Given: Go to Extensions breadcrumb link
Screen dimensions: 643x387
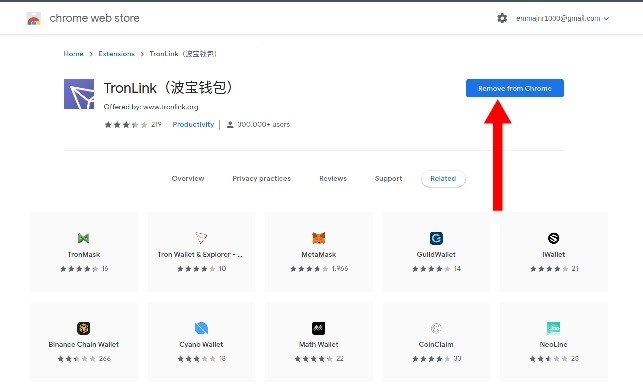Looking at the screenshot, I should coord(116,54).
